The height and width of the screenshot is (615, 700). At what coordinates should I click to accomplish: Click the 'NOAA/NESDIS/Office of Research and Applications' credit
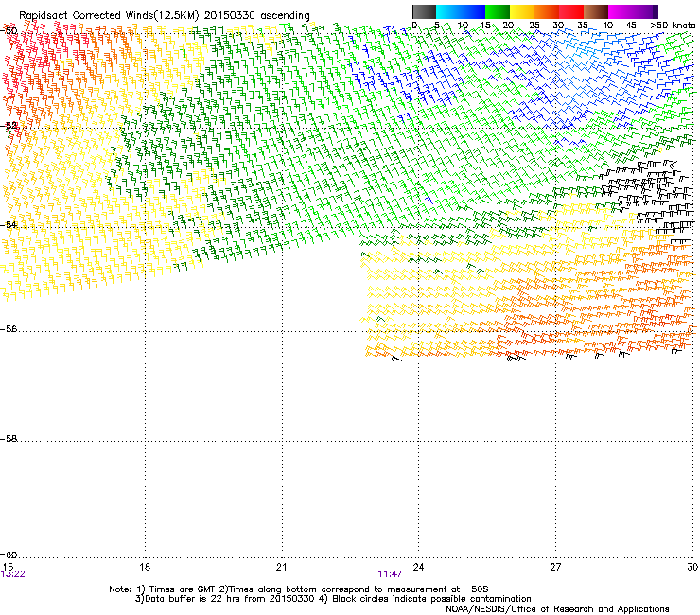(557, 609)
